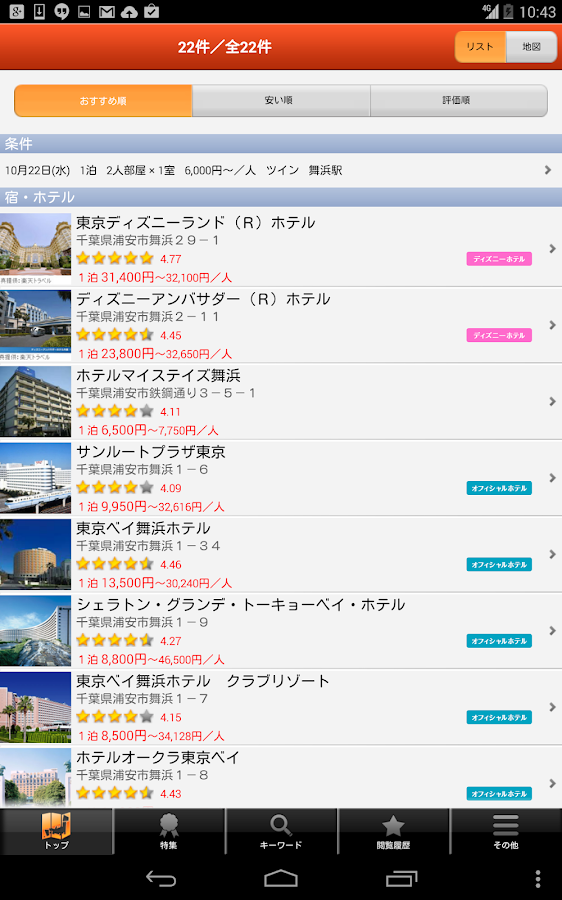The image size is (562, 900).
Task: Tap the Android back navigation icon
Action: tap(161, 878)
